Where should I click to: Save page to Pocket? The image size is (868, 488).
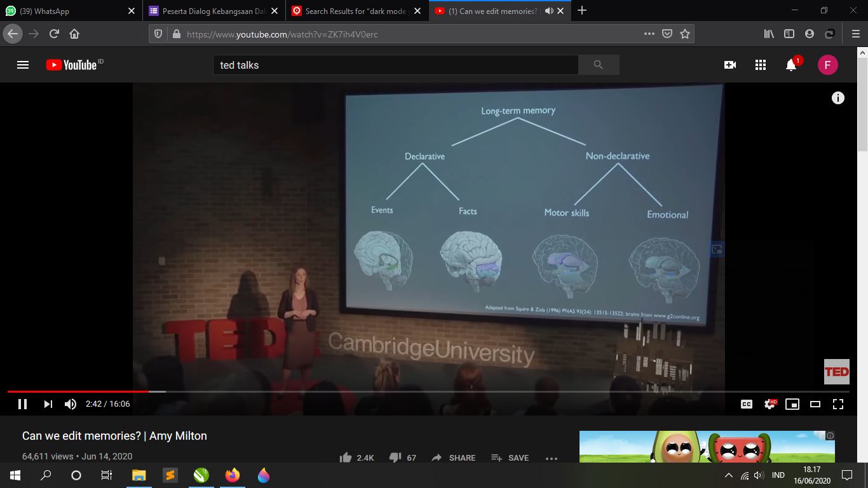[x=667, y=34]
